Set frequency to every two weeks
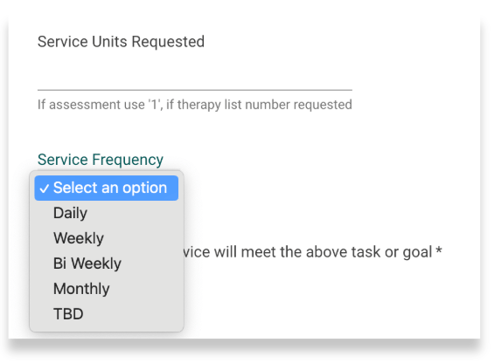The width and height of the screenshot is (494, 363). pos(106,264)
